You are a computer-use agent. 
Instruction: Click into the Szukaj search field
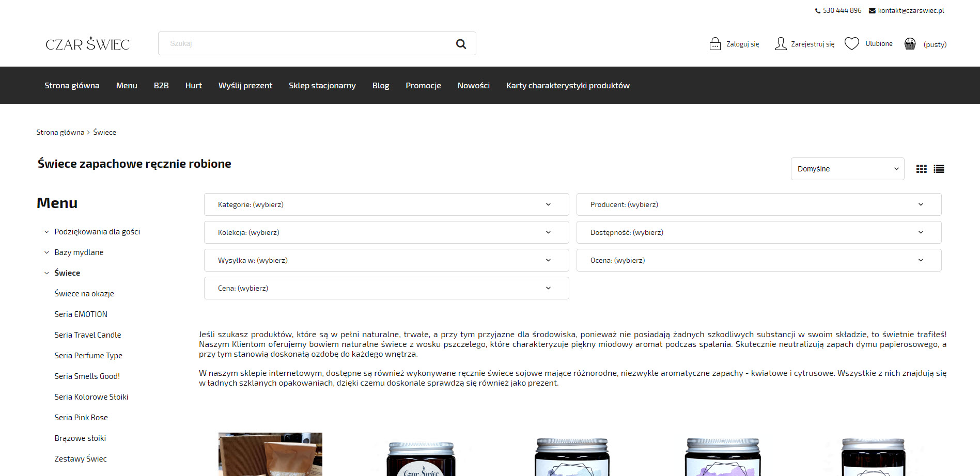[x=305, y=44]
